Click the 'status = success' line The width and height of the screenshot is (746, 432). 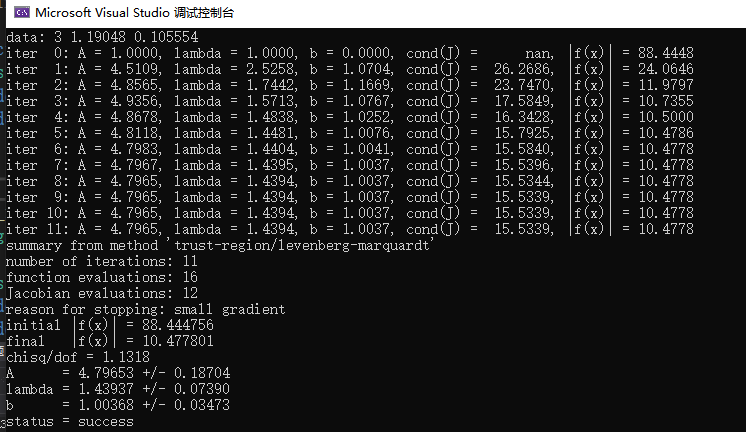click(x=70, y=422)
